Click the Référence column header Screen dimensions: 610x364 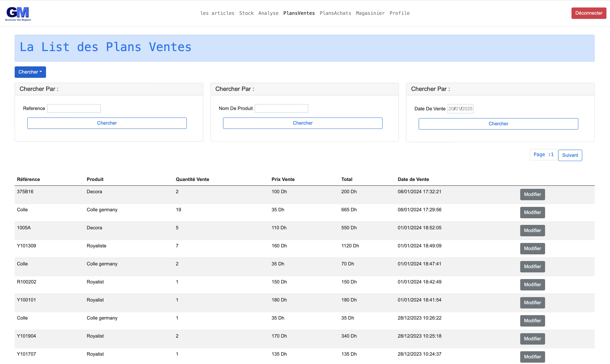click(28, 180)
